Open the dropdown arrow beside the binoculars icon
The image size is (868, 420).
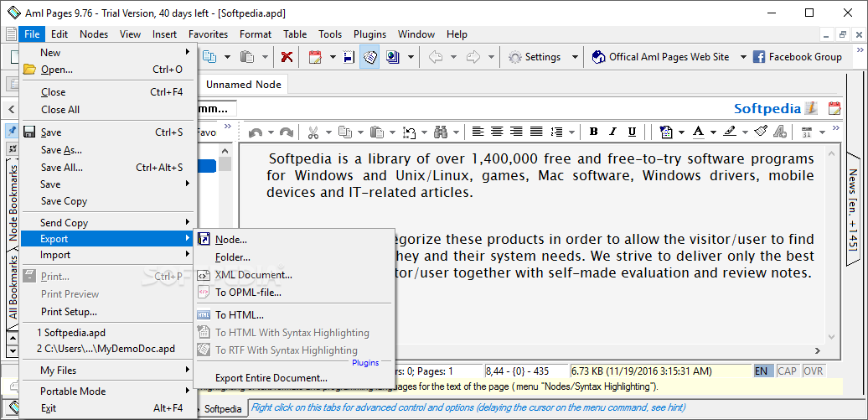(x=456, y=132)
